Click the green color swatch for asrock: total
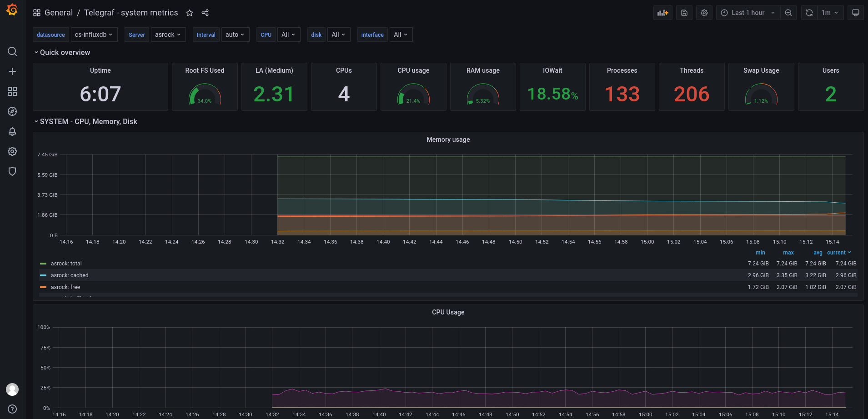 [43, 264]
